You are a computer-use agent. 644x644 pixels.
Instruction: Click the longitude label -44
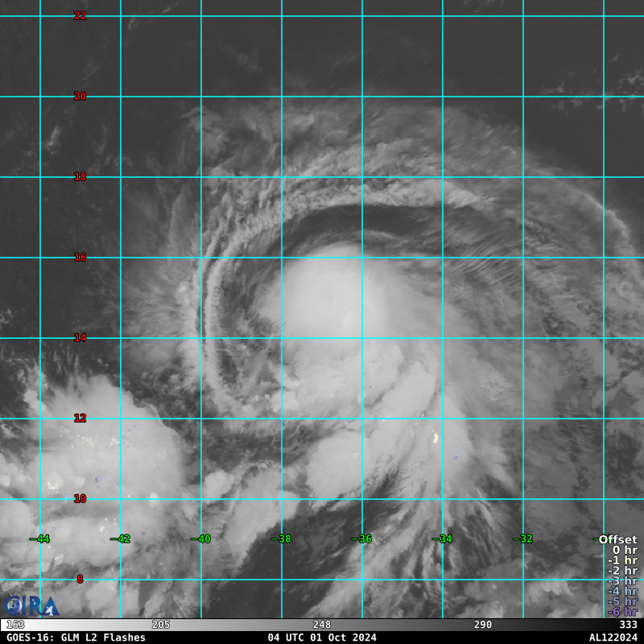pos(39,539)
